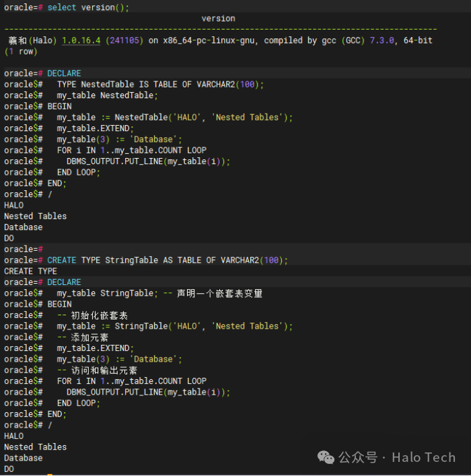Click the empty 'oracle=#' prompt above CREATE TYPE command

click(24, 249)
